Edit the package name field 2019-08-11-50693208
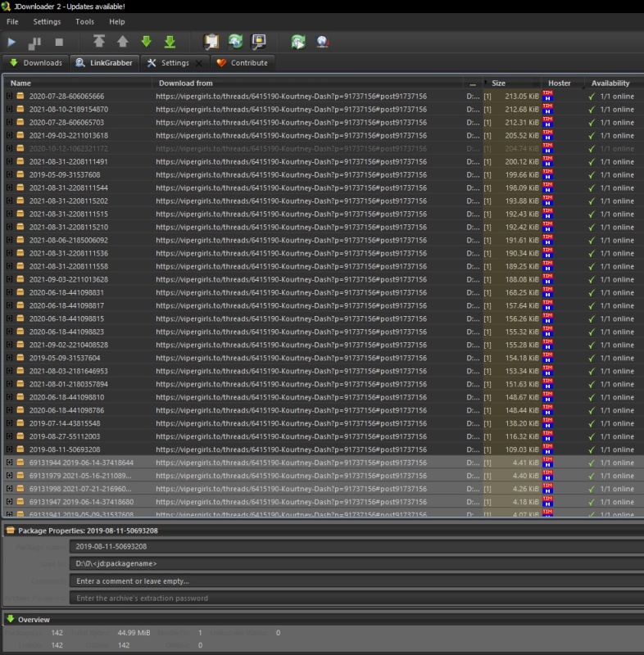 tap(357, 546)
